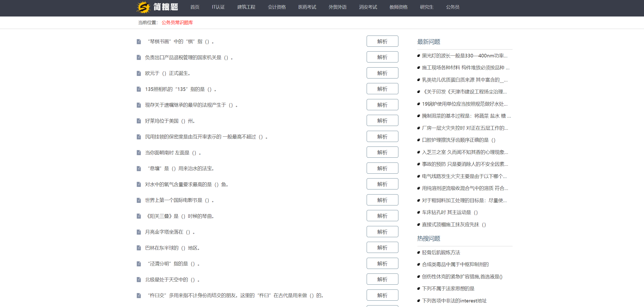Open the 公务员常识题库 breadcrumb link

click(177, 23)
